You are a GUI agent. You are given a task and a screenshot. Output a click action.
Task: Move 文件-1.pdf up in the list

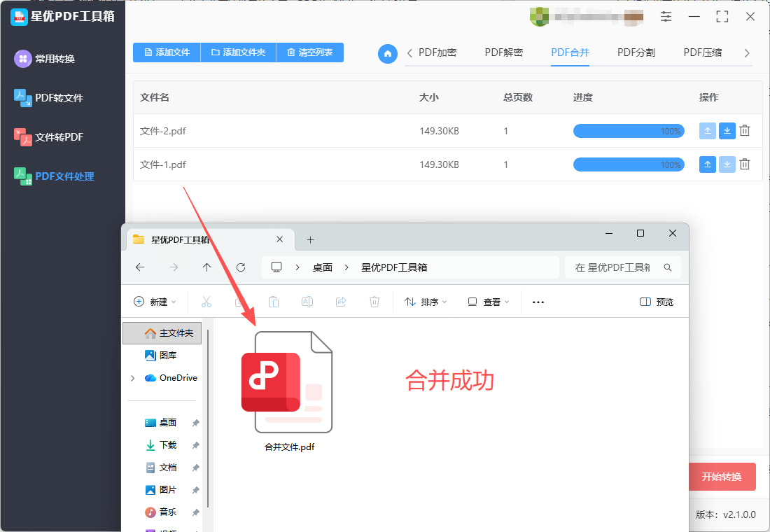pyautogui.click(x=708, y=164)
